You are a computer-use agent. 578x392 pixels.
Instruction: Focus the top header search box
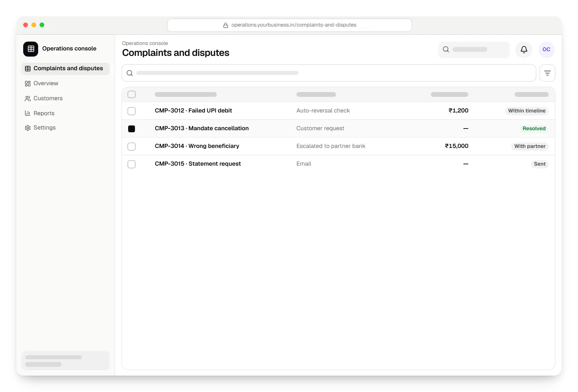(x=474, y=49)
